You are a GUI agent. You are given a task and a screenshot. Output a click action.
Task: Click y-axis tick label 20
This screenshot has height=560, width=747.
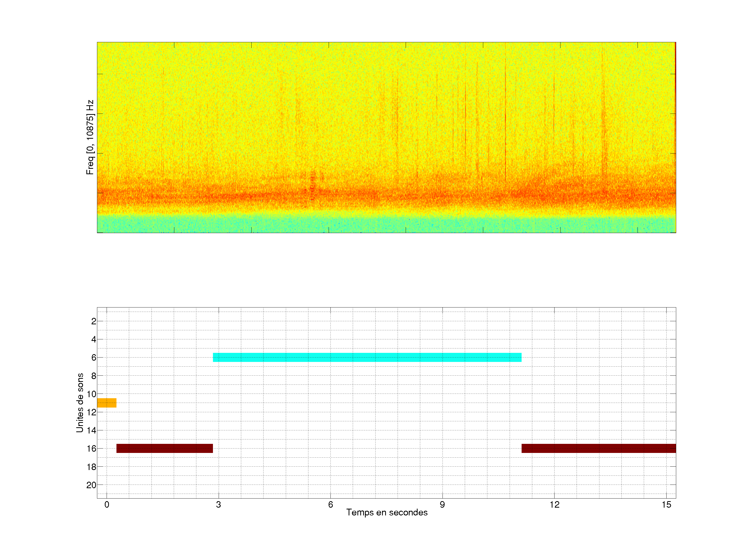pos(91,485)
